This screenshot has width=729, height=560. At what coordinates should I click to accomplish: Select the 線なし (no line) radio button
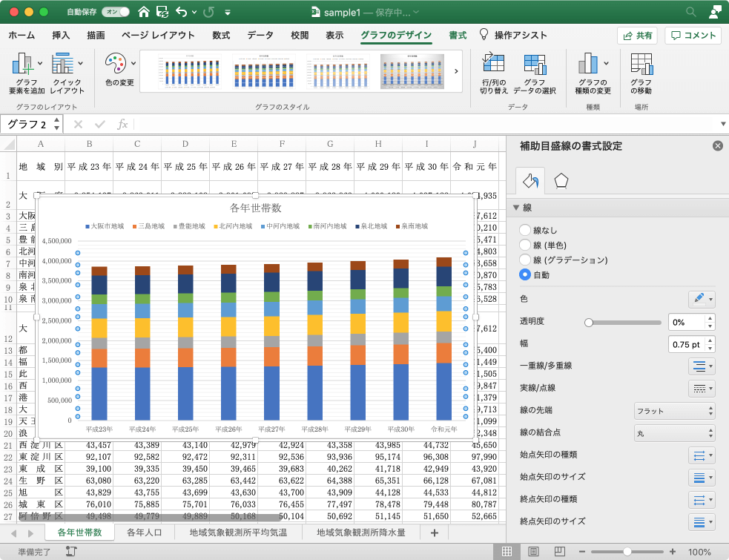pyautogui.click(x=525, y=231)
